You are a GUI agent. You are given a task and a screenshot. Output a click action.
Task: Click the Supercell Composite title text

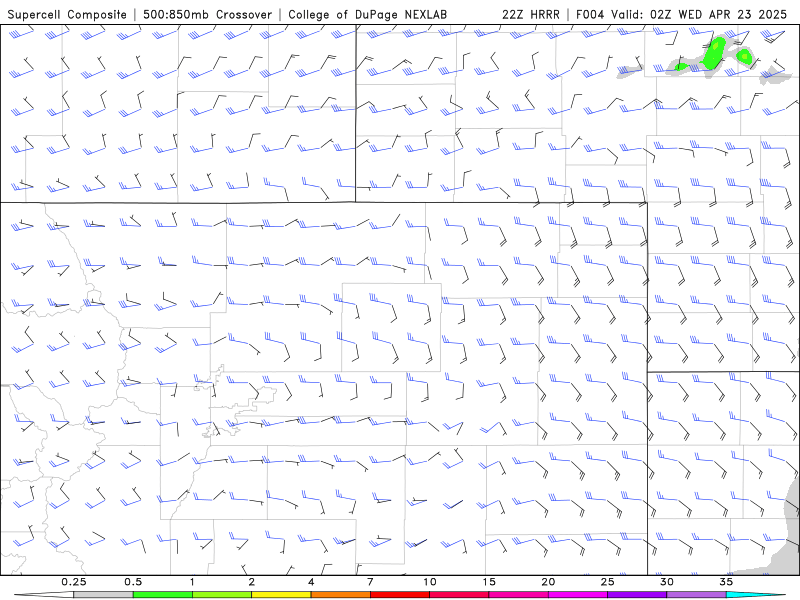(67, 14)
